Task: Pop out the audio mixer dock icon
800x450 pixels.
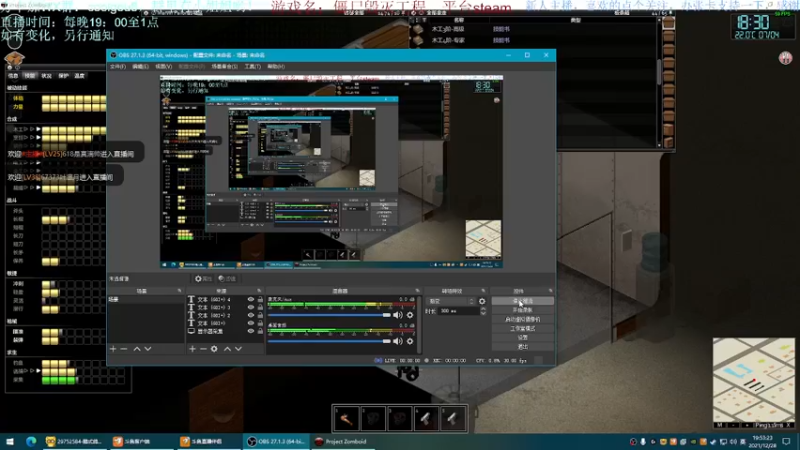Action: click(x=417, y=291)
